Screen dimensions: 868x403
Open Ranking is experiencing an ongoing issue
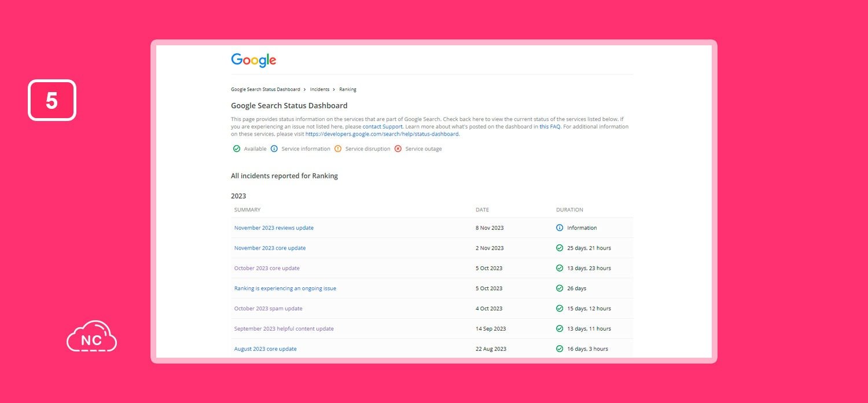point(285,288)
